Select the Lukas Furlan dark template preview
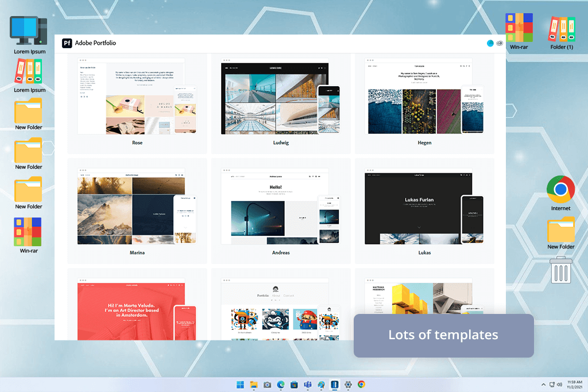This screenshot has height=392, width=588. (424, 207)
